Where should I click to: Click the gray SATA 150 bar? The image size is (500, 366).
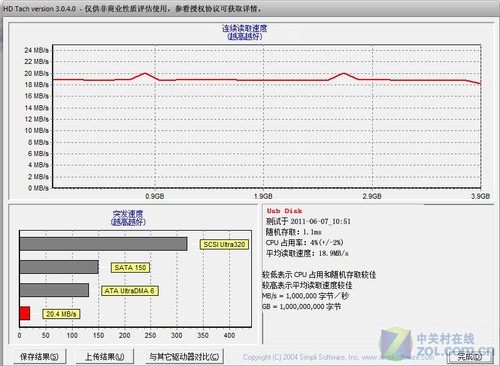[59, 267]
